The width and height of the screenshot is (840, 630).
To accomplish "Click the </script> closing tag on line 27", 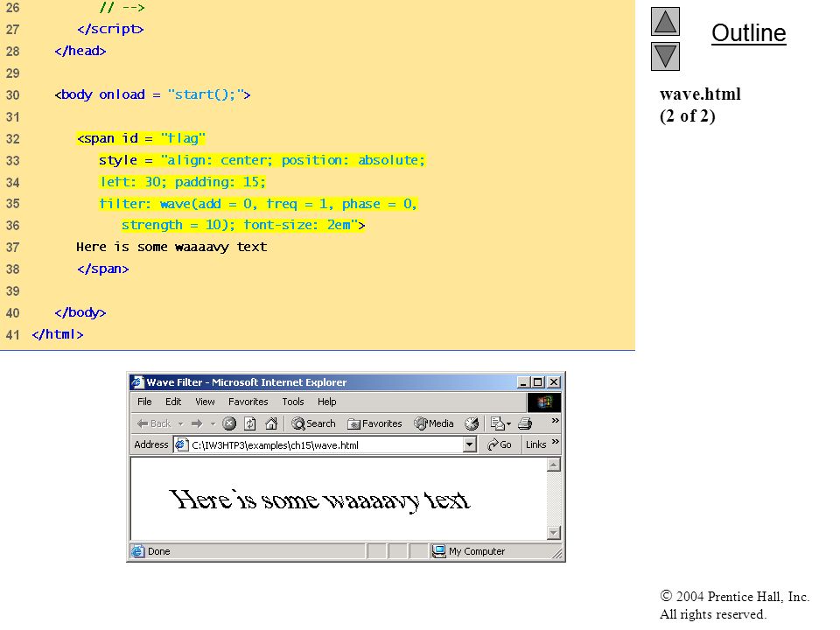I will [x=110, y=29].
